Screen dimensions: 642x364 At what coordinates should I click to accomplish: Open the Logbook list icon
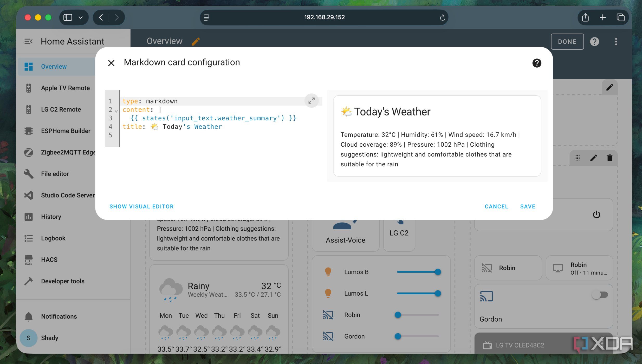pyautogui.click(x=28, y=238)
